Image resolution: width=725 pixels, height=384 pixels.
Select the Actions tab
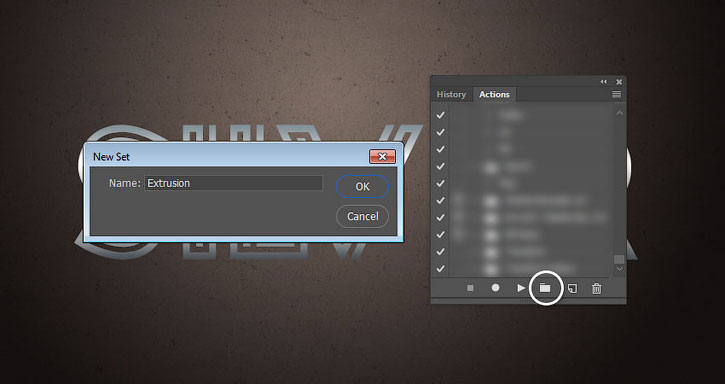pos(494,94)
